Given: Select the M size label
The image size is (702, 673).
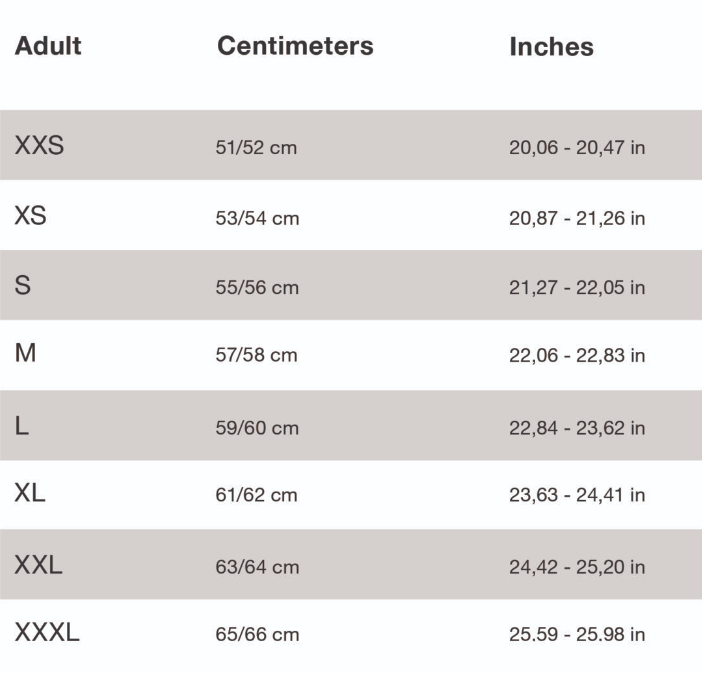Looking at the screenshot, I should click(26, 354).
